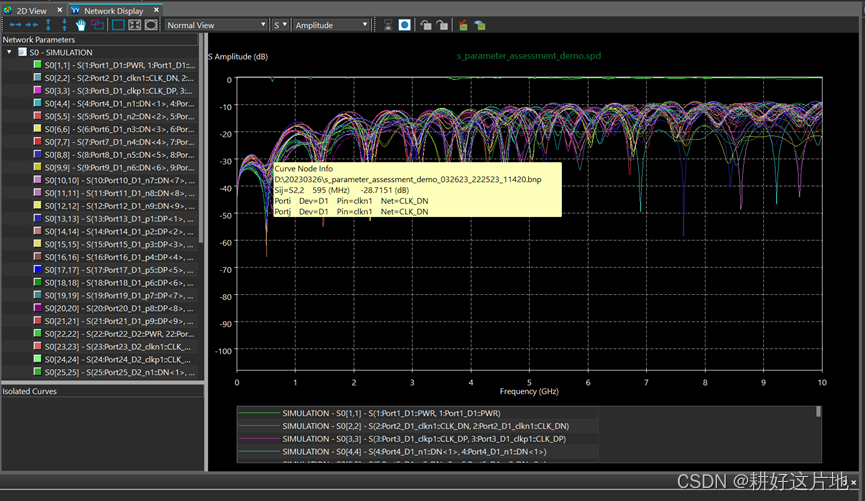Open the Amplitude display dropdown
Viewport: 865px width, 501px height.
331,25
